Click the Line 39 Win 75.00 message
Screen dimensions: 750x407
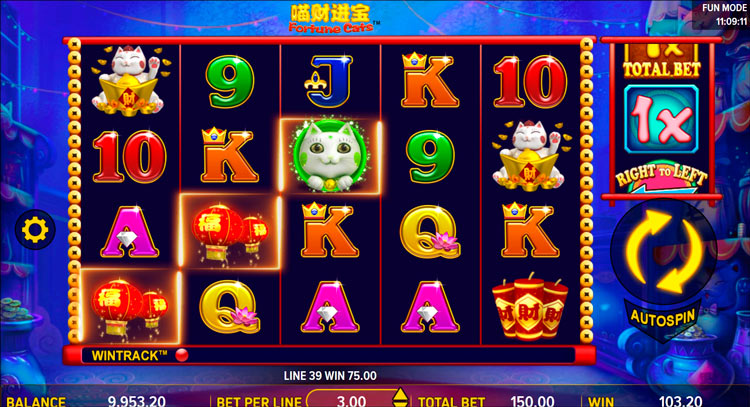pyautogui.click(x=330, y=376)
